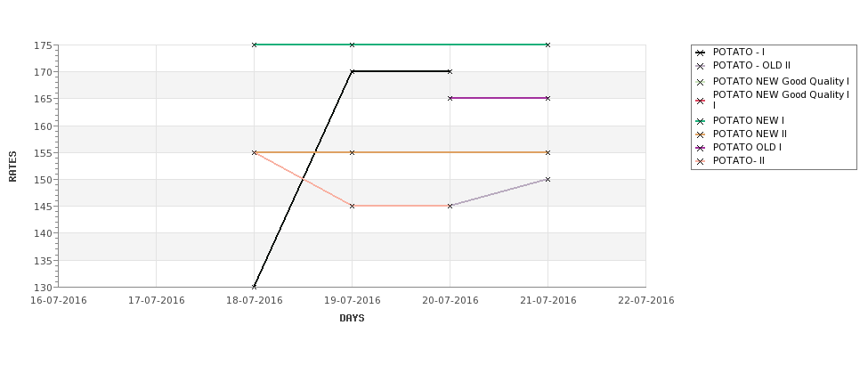The height and width of the screenshot is (382, 868).
Task: Click POTATO NEW Good Quality I marker
Action: (701, 82)
